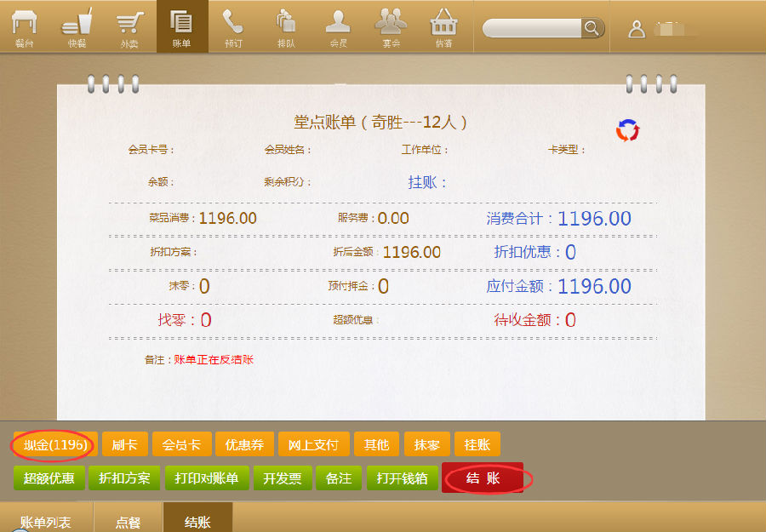Choose 现金(1196) cash payment
The height and width of the screenshot is (532, 766).
(x=55, y=444)
